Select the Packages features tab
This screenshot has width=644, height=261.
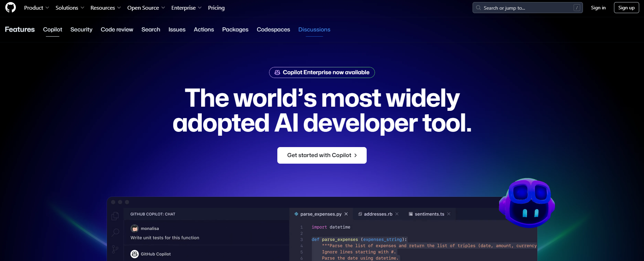pyautogui.click(x=235, y=30)
